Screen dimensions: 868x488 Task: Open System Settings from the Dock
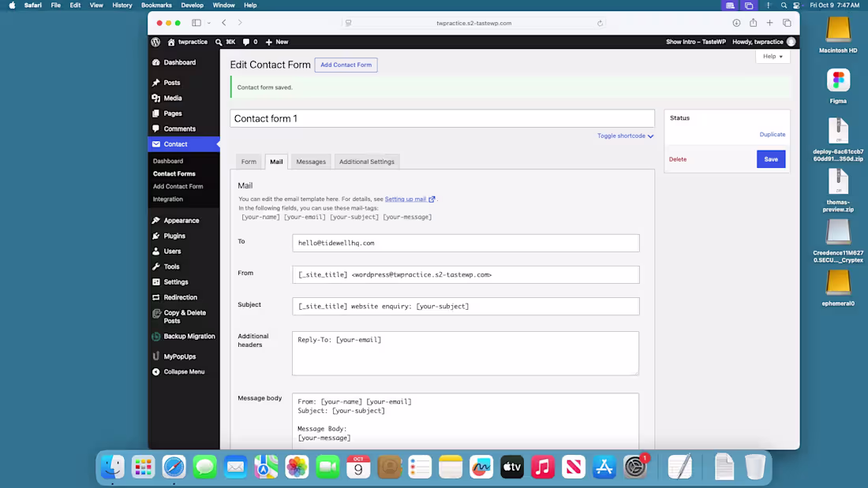click(635, 467)
